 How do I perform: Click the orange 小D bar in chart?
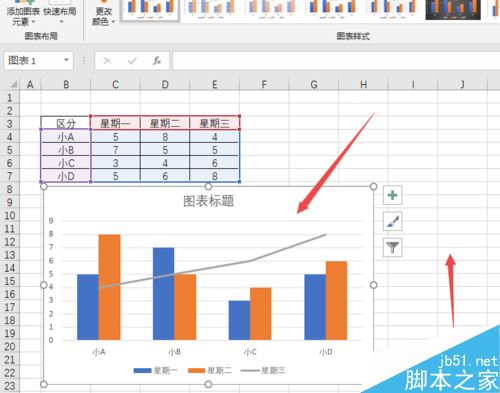coord(336,301)
